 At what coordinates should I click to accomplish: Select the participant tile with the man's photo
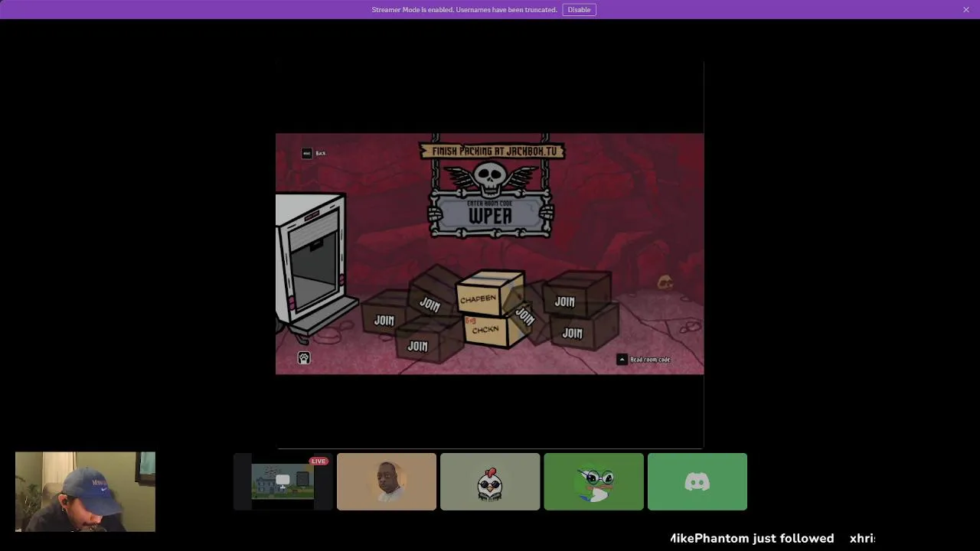[387, 481]
